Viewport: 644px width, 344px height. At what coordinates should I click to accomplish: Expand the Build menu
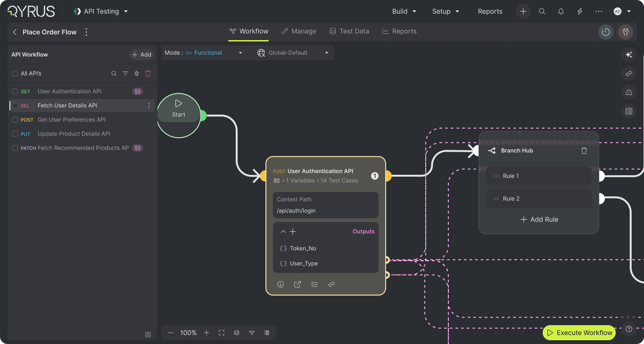pyautogui.click(x=405, y=11)
